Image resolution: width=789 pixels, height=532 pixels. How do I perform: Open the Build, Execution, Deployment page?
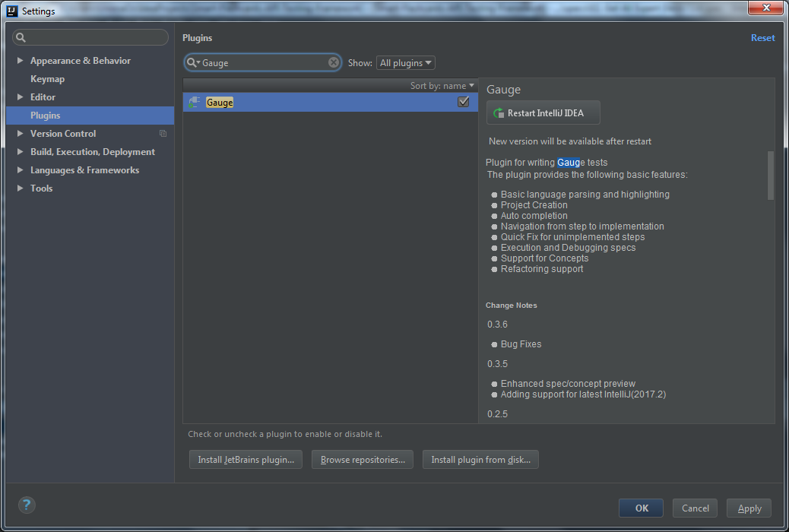(x=93, y=151)
